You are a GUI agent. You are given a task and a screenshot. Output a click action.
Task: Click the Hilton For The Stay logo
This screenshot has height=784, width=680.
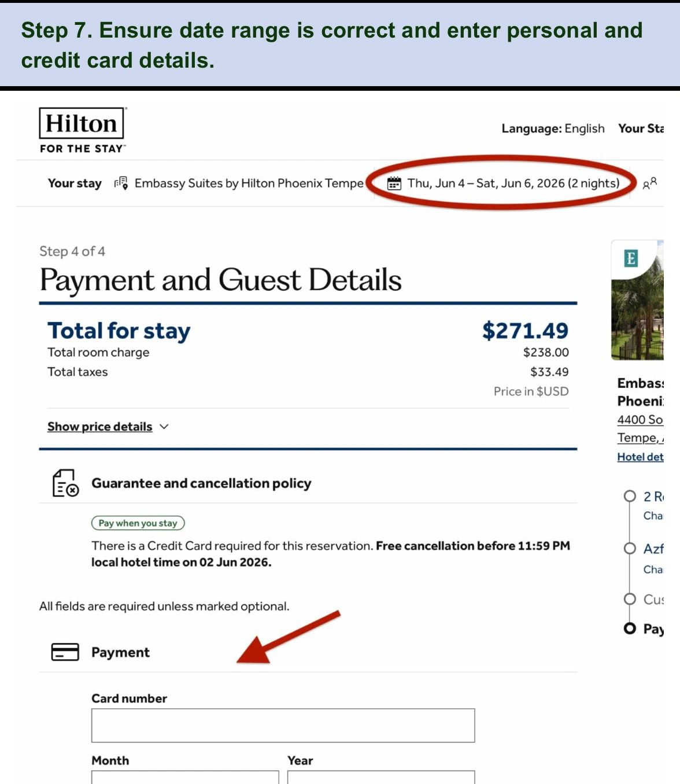[82, 131]
